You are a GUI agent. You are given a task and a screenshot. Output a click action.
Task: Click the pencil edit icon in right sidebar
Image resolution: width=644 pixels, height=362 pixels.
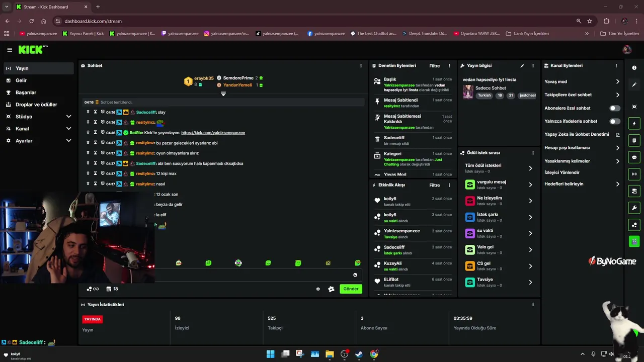coord(634,84)
